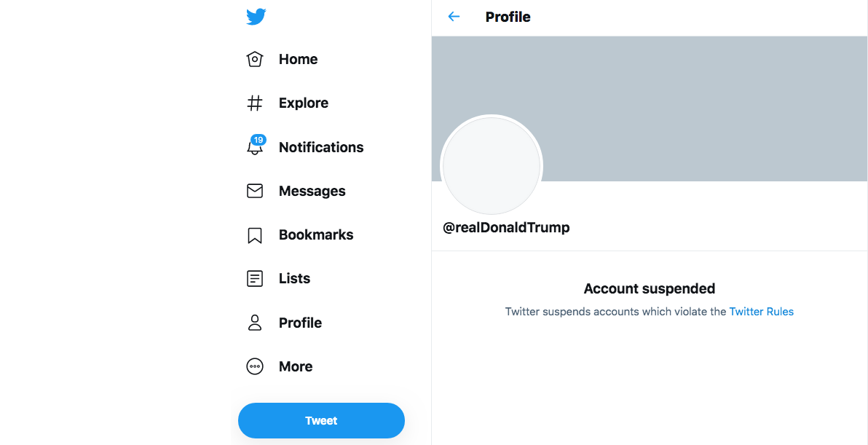Open the Notifications menu label
Image resolution: width=868 pixels, height=445 pixels.
click(321, 147)
